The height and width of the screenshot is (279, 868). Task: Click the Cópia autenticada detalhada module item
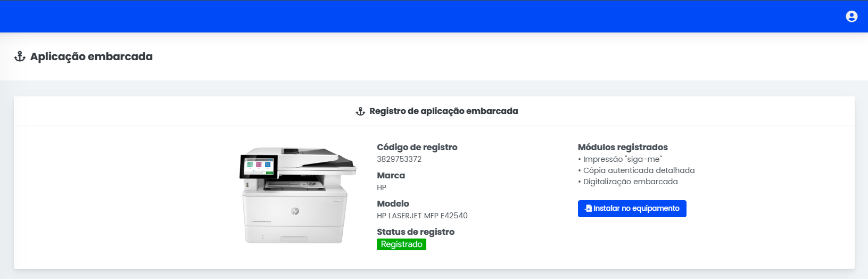click(638, 170)
